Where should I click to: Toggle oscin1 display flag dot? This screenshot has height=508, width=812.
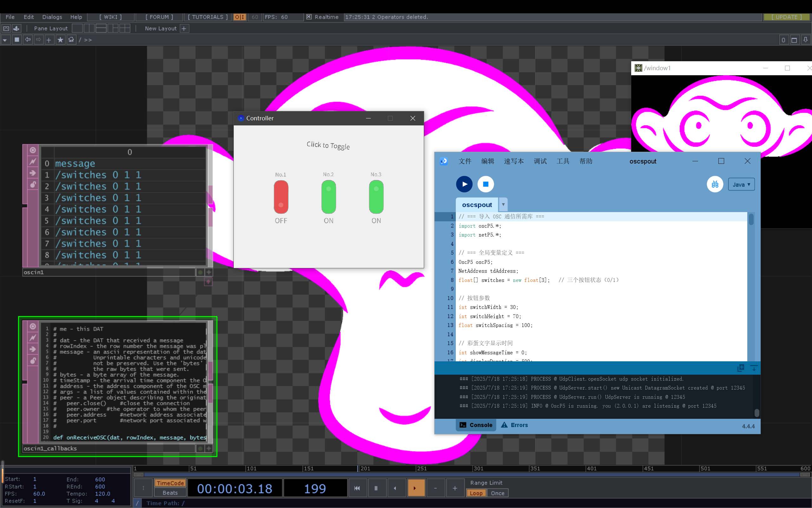tap(200, 272)
